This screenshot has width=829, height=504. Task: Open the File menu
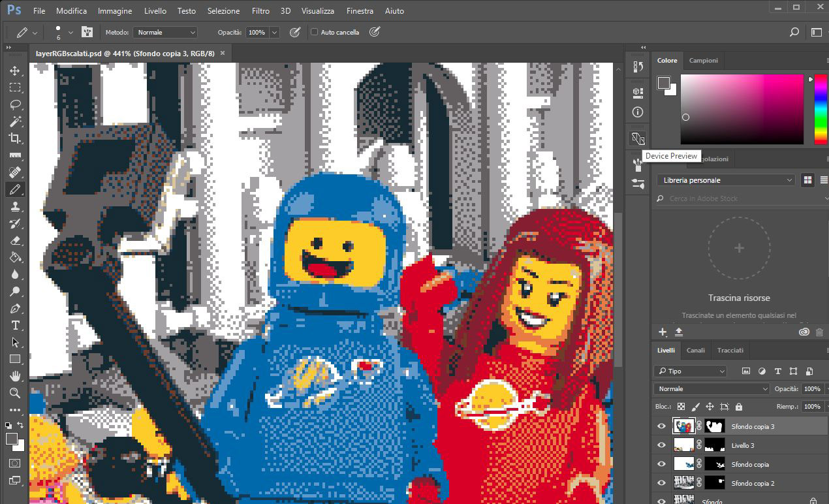(x=39, y=11)
